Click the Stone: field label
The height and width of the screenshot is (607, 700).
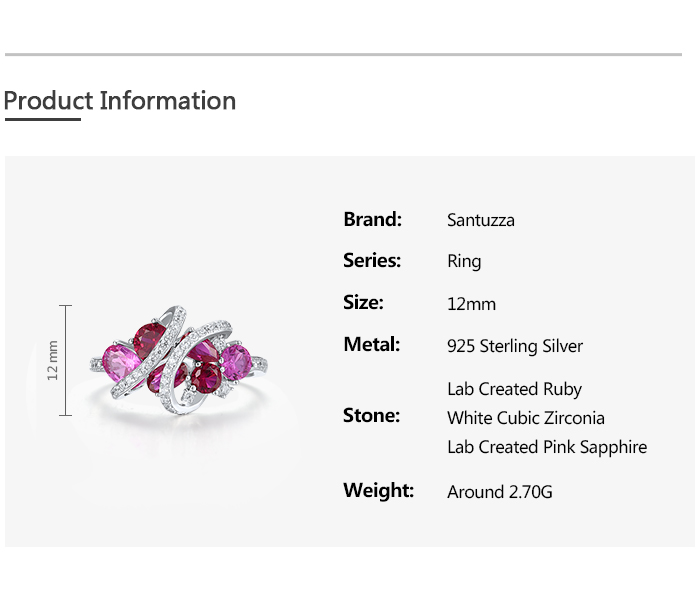(x=371, y=415)
